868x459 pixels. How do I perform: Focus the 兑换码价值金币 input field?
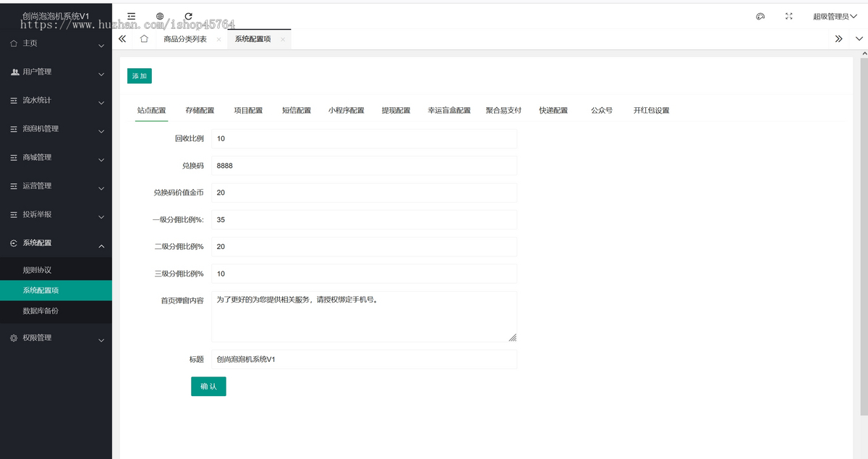coord(365,193)
